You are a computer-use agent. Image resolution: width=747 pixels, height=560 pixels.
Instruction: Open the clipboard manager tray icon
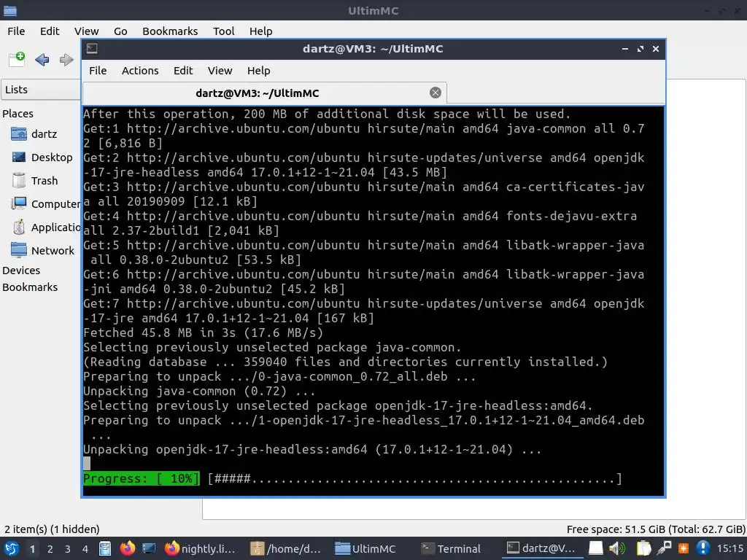tap(643, 548)
